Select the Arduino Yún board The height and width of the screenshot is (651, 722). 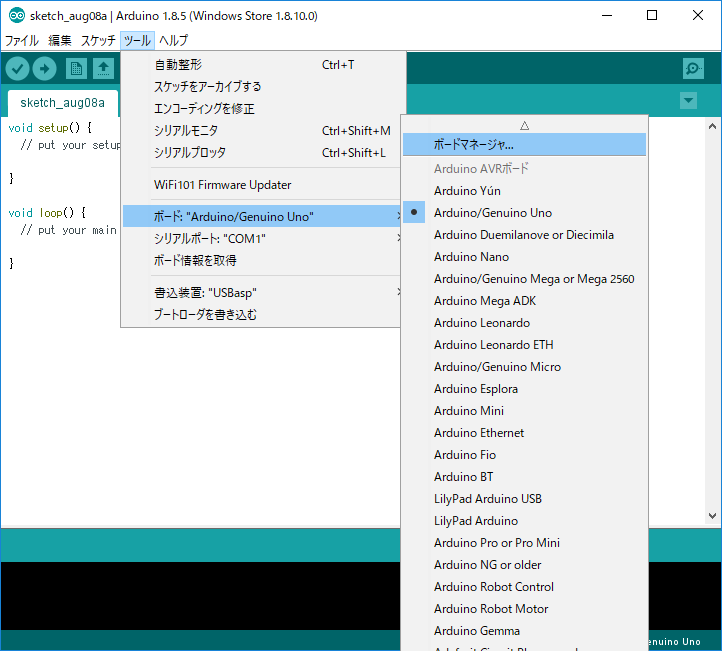(x=524, y=191)
